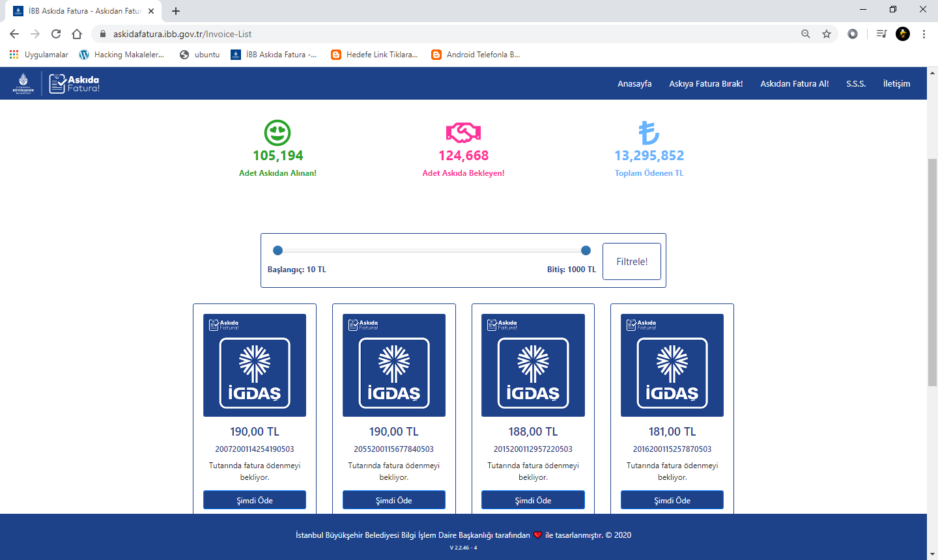Click the Başlangıç slider handle
This screenshot has height=560, width=938.
tap(277, 250)
